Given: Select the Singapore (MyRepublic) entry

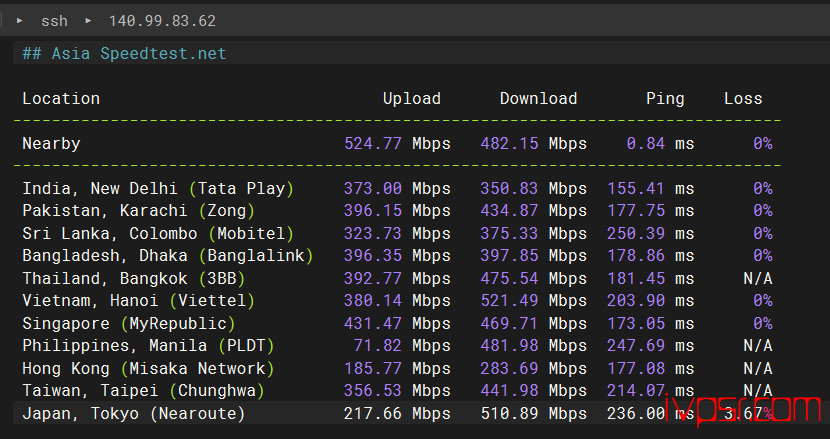Looking at the screenshot, I should click(129, 323).
